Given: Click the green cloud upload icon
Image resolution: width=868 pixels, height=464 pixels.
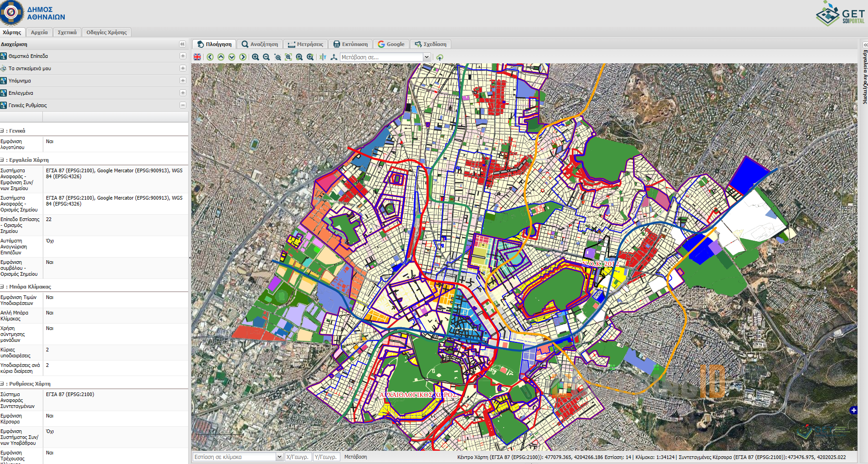Looking at the screenshot, I should point(440,57).
